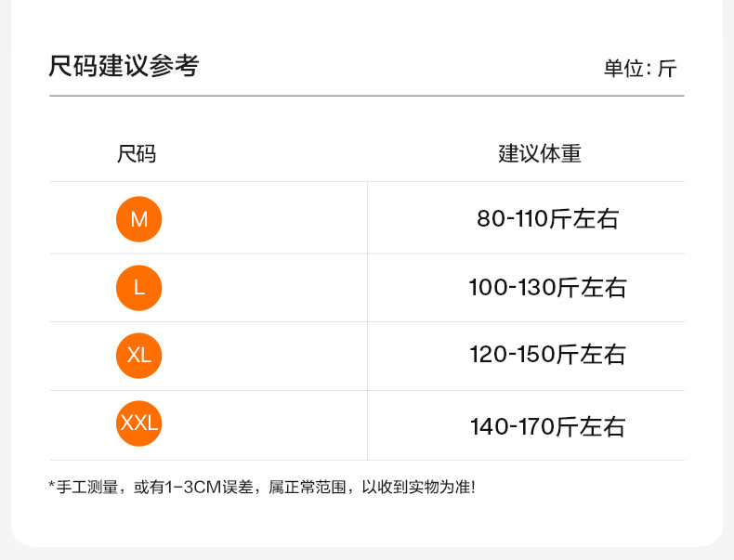Click the 100-130斤左右 weight entry

[547, 288]
